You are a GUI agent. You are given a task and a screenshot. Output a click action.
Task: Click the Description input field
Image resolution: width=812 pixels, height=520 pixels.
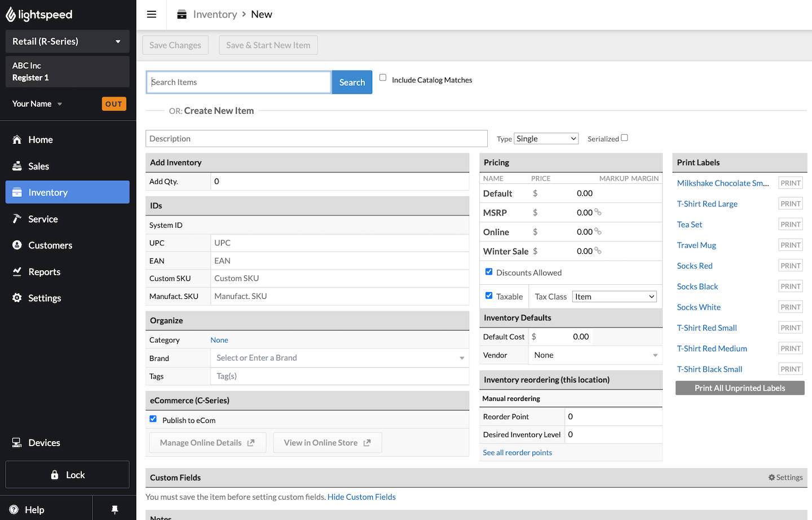pos(316,139)
